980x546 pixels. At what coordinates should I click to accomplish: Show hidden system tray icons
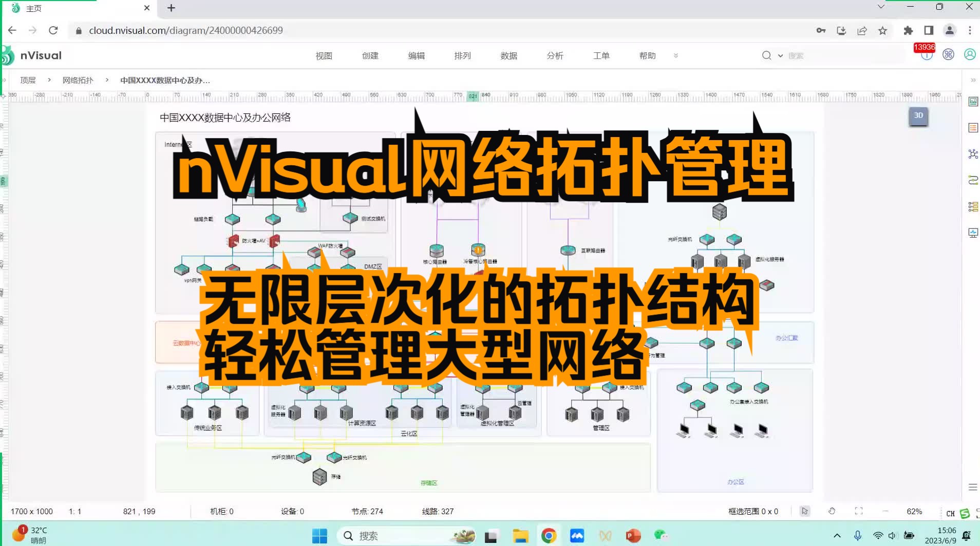click(837, 536)
